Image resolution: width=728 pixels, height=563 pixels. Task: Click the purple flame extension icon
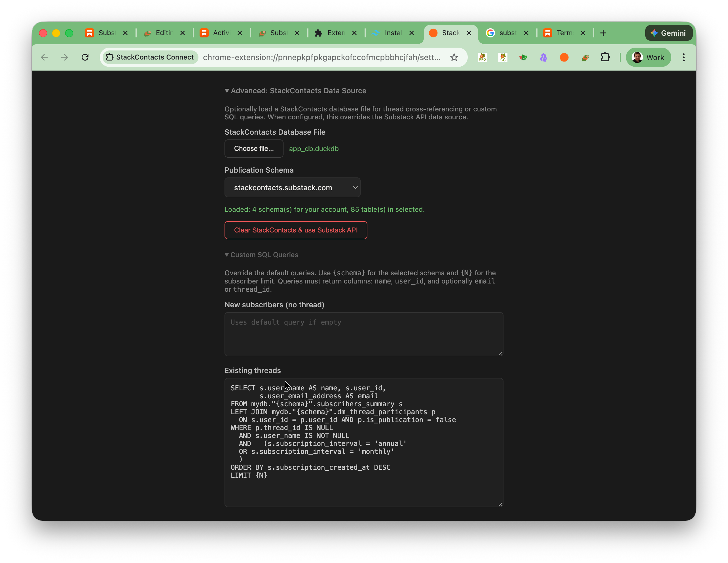(544, 57)
